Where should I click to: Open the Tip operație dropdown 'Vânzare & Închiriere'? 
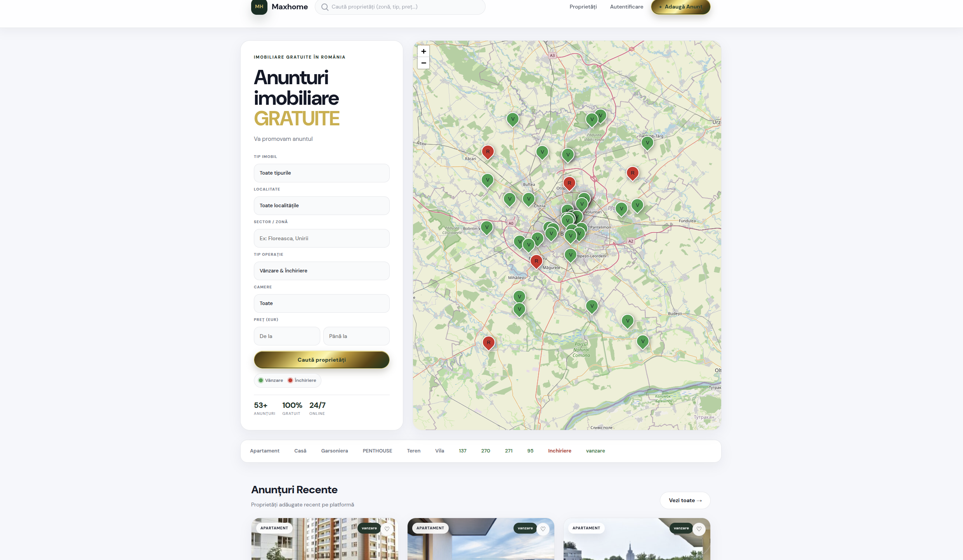[321, 271]
